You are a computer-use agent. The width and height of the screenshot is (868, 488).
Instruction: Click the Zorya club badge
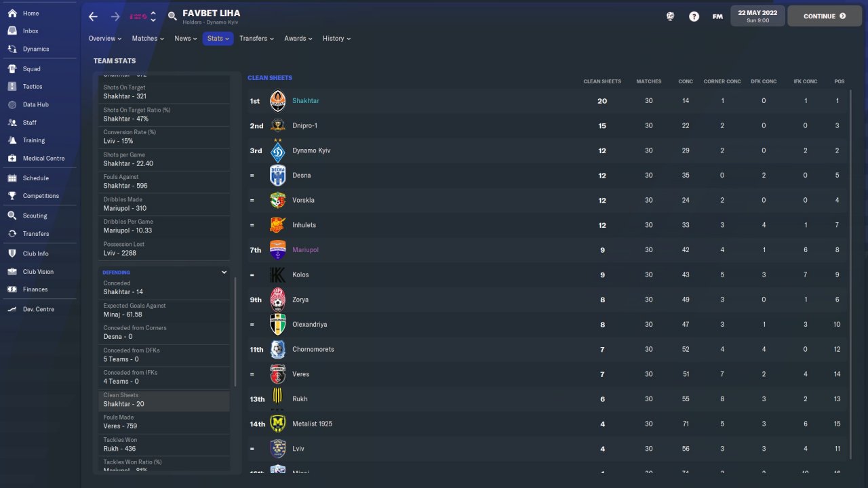pos(278,300)
